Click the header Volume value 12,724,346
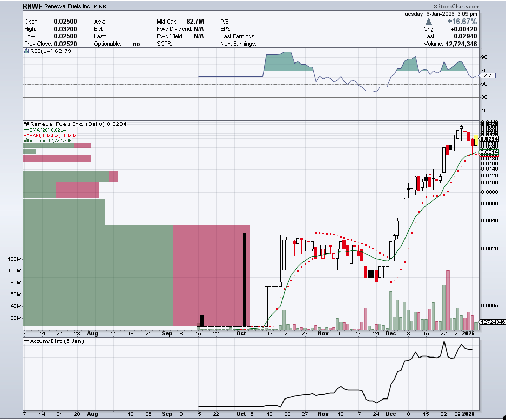The width and height of the screenshot is (506, 420). tap(461, 44)
